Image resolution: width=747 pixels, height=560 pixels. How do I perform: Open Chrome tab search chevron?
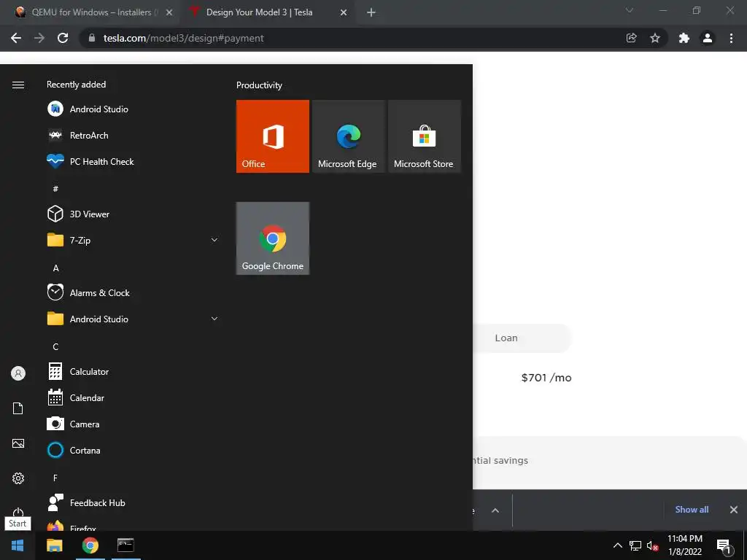[x=630, y=10]
